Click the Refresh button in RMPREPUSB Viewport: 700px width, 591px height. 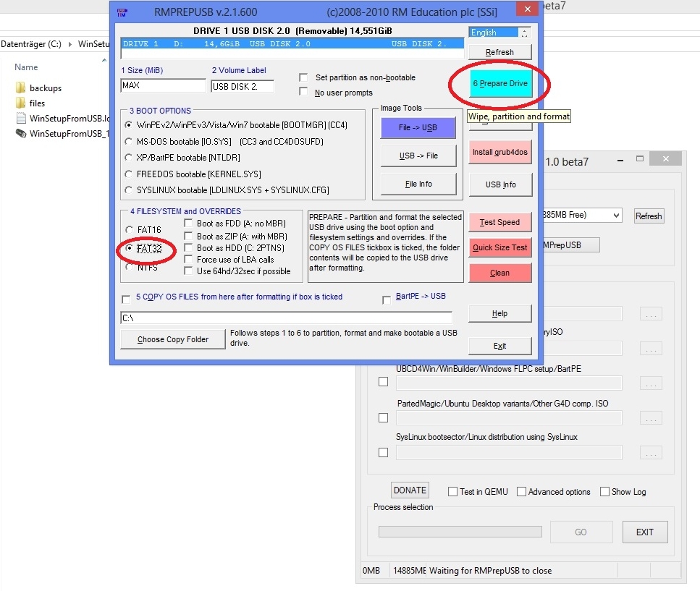point(500,52)
